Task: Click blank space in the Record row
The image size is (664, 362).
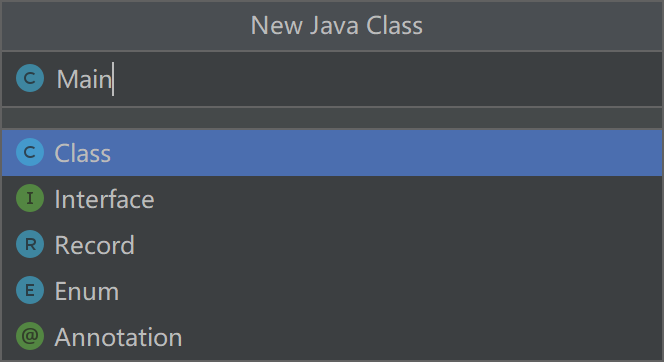Action: (x=398, y=245)
